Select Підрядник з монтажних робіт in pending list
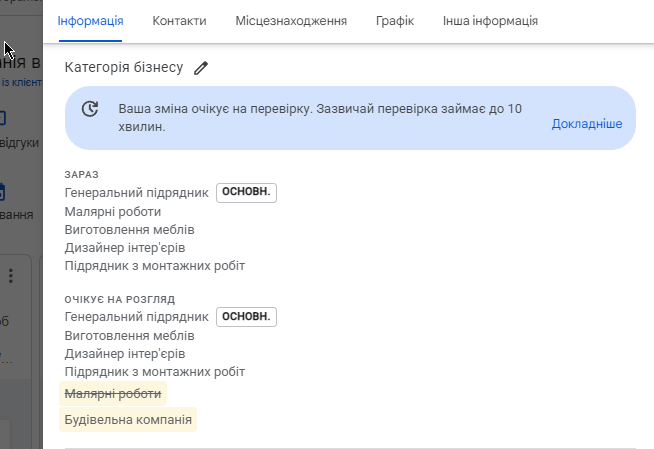 [x=155, y=371]
